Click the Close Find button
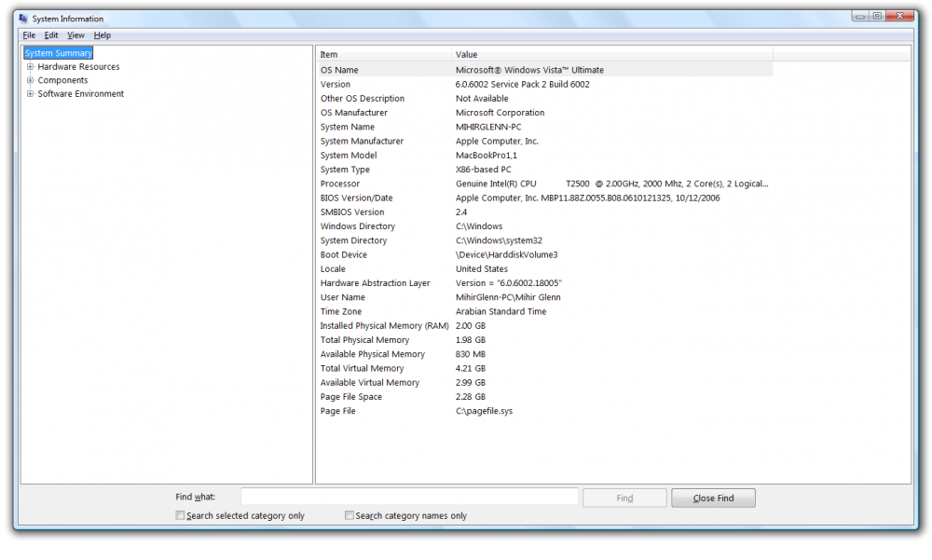932x560 pixels. [713, 498]
